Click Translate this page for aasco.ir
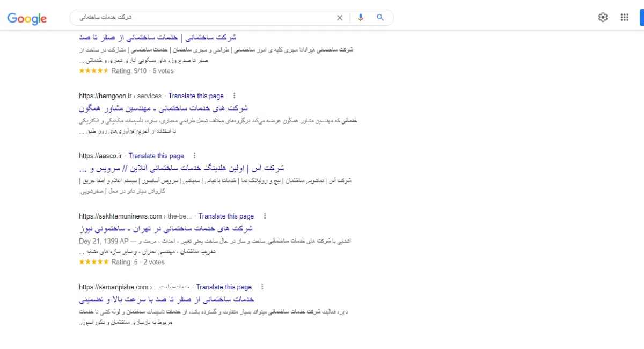The height and width of the screenshot is (349, 644). tap(156, 156)
